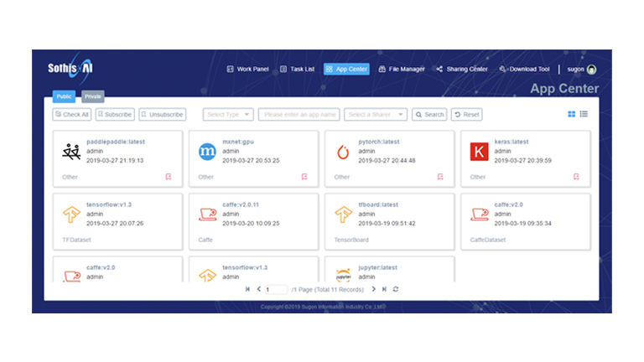Click the mxnet:gpu app logo
The width and height of the screenshot is (644, 362).
[x=207, y=152]
